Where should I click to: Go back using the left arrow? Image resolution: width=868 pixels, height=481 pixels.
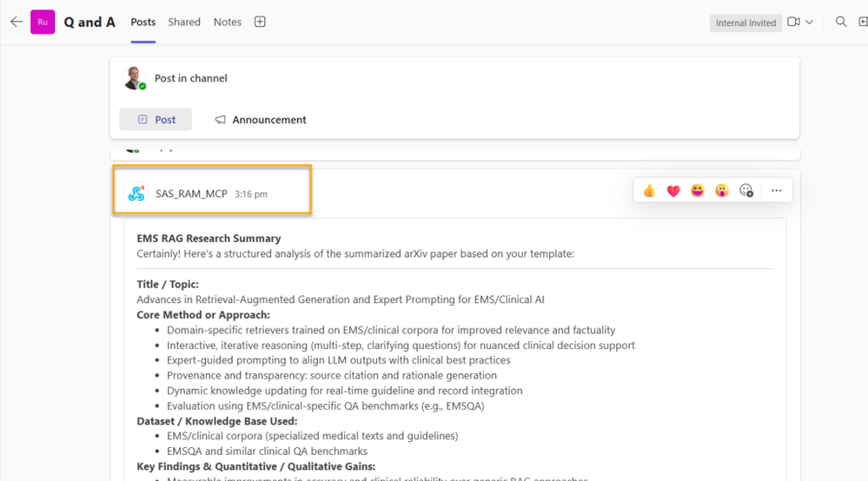click(x=17, y=22)
